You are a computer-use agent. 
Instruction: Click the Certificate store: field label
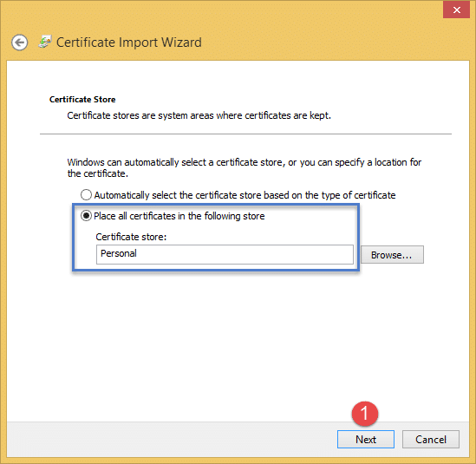click(x=131, y=237)
